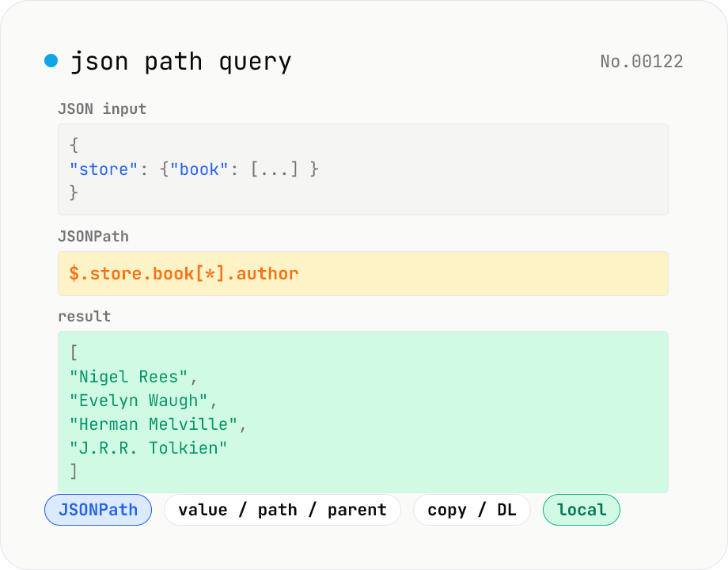This screenshot has width=728, height=570.
Task: Click the blue dot beside the title
Action: click(x=51, y=60)
